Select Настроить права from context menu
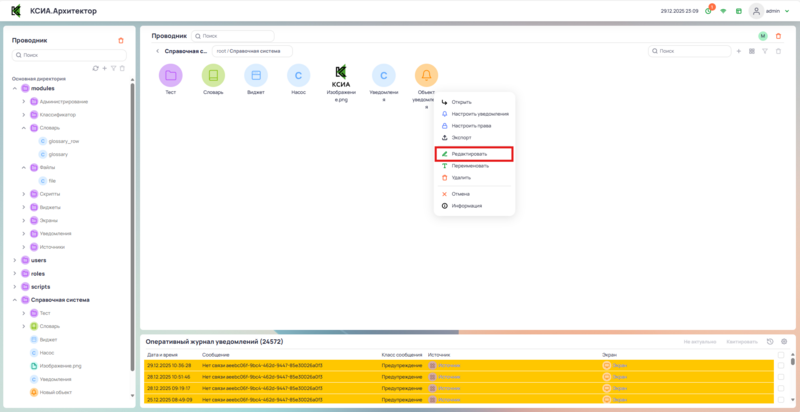The height and width of the screenshot is (412, 800). pos(473,125)
